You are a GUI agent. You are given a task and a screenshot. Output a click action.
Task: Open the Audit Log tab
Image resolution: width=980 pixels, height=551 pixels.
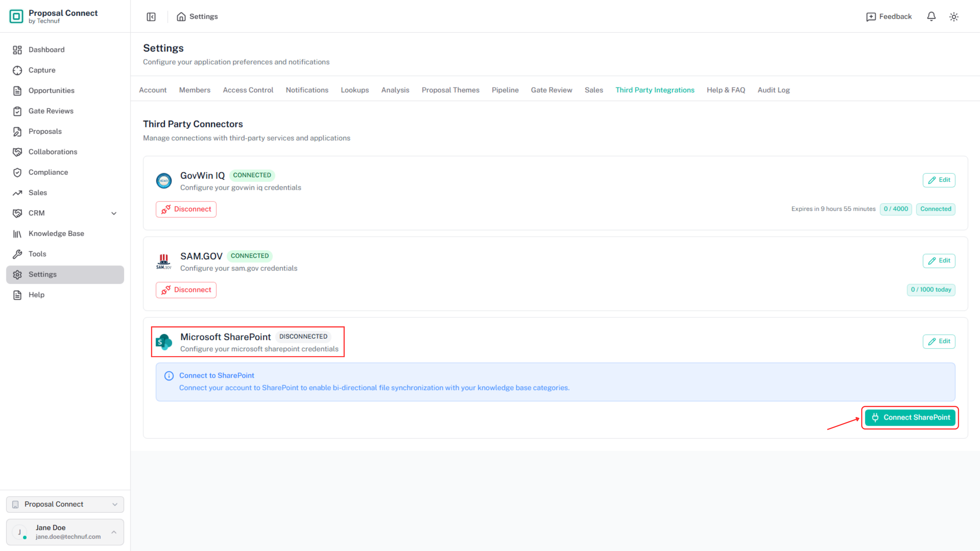[x=774, y=90]
